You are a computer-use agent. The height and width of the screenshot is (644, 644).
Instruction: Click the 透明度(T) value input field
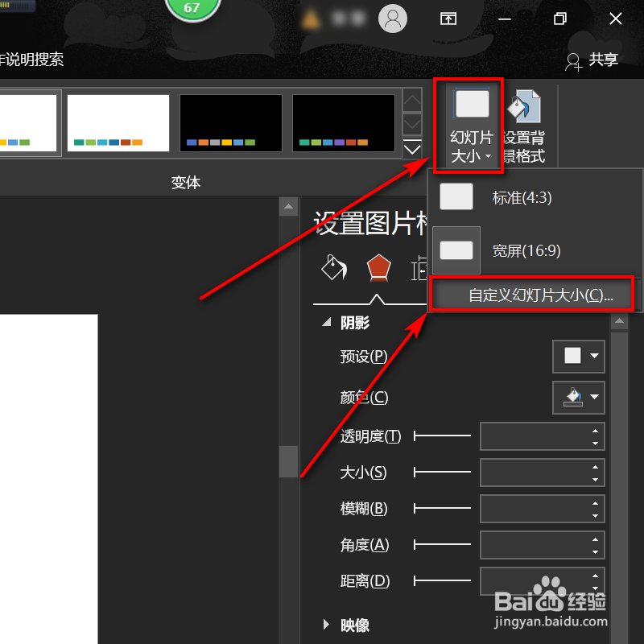[x=542, y=436]
